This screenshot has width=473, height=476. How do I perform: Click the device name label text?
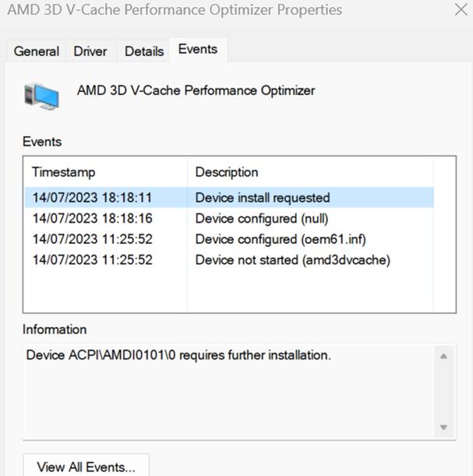pos(196,90)
